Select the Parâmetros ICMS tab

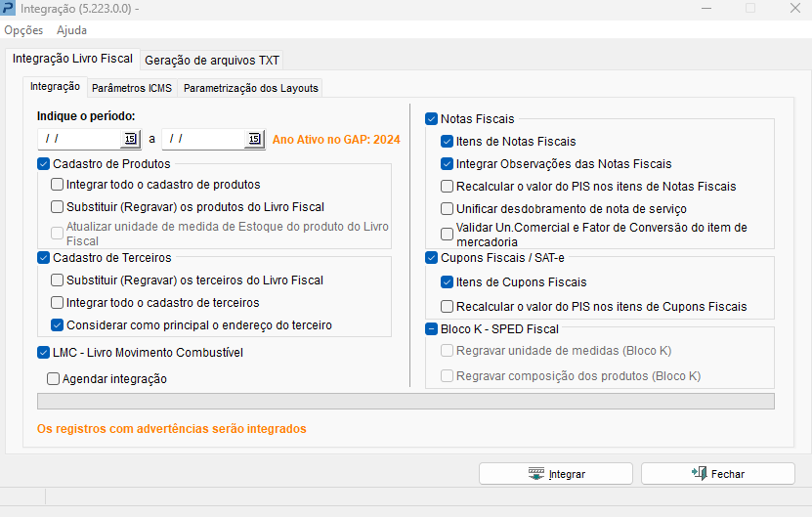pos(131,88)
